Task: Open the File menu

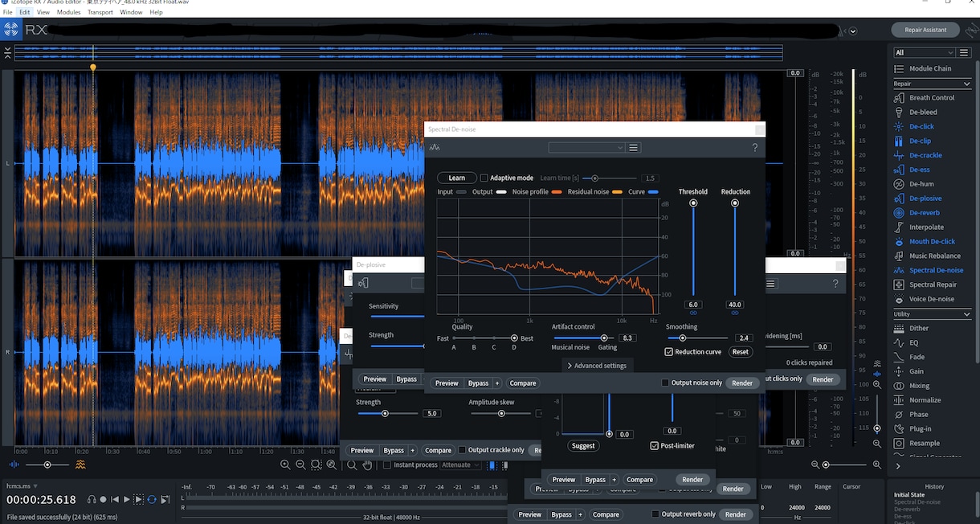Action: pyautogui.click(x=7, y=12)
